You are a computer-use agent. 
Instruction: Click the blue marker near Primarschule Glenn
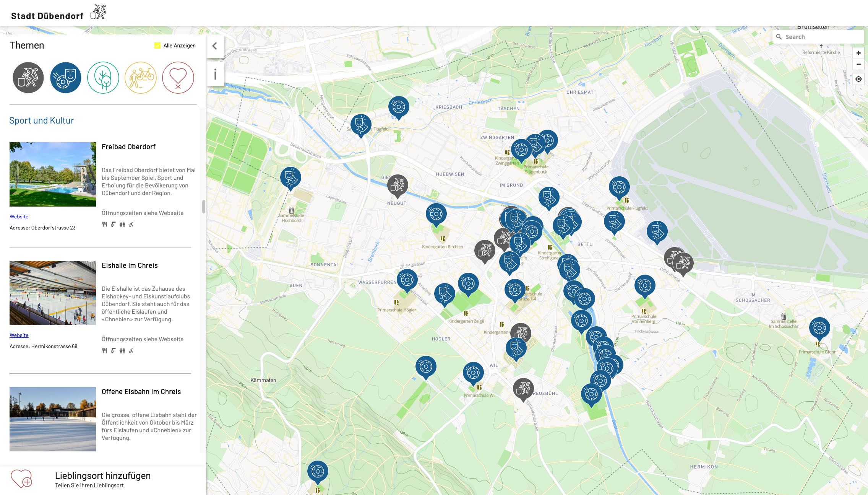[819, 328]
